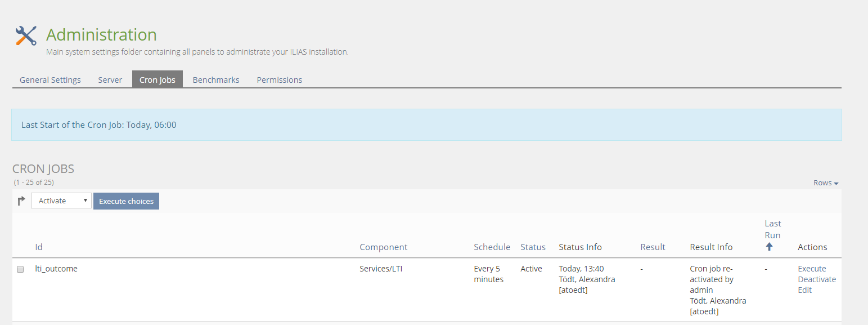Go to the Benchmarks tab

click(216, 80)
